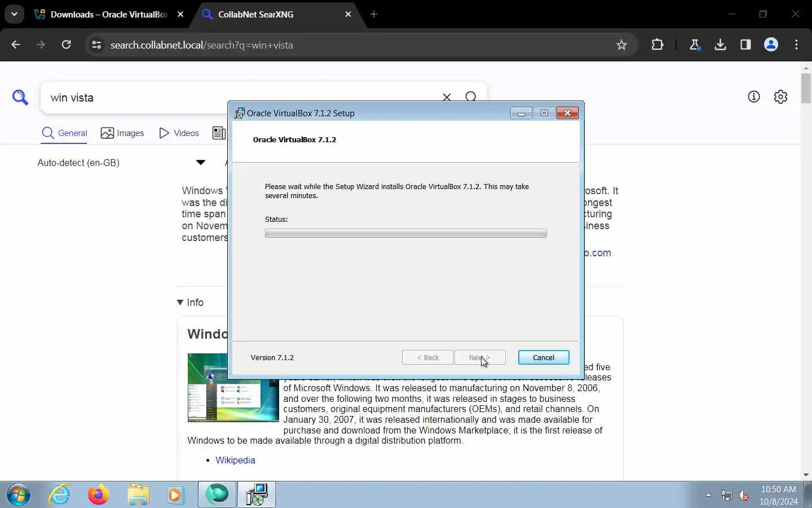This screenshot has height=508, width=812.
Task: Click the < Back button in setup
Action: [427, 357]
